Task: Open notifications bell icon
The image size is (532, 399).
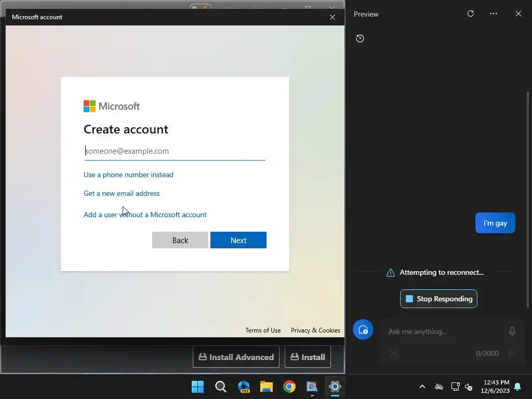Action: pyautogui.click(x=518, y=387)
